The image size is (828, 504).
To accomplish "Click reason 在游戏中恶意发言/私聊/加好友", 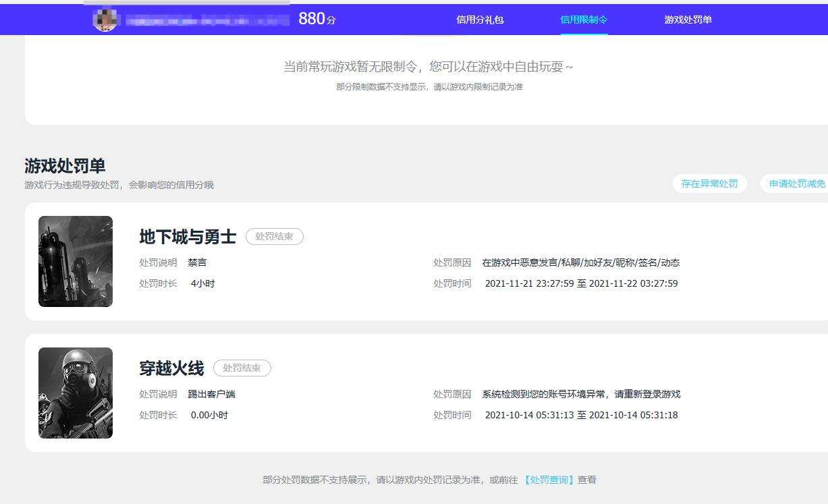I will tap(580, 262).
